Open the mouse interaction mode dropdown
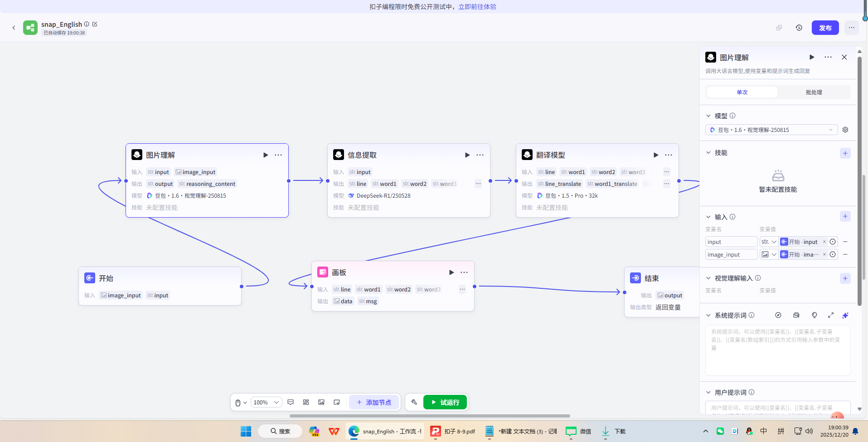Viewport: 868px width, 442px height. (x=241, y=403)
